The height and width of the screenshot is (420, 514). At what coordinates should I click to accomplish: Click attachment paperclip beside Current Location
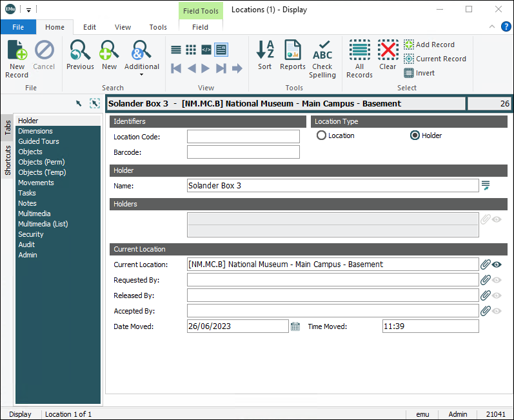pos(486,265)
